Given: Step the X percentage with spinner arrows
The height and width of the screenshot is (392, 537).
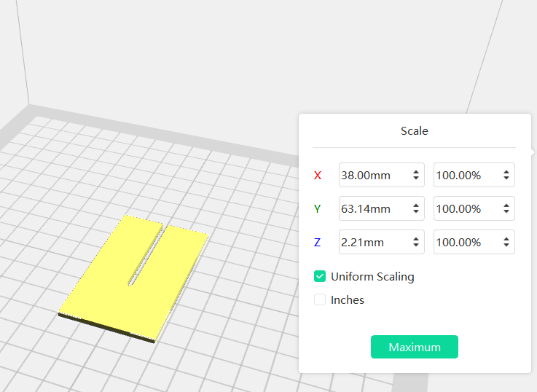Looking at the screenshot, I should (x=506, y=175).
